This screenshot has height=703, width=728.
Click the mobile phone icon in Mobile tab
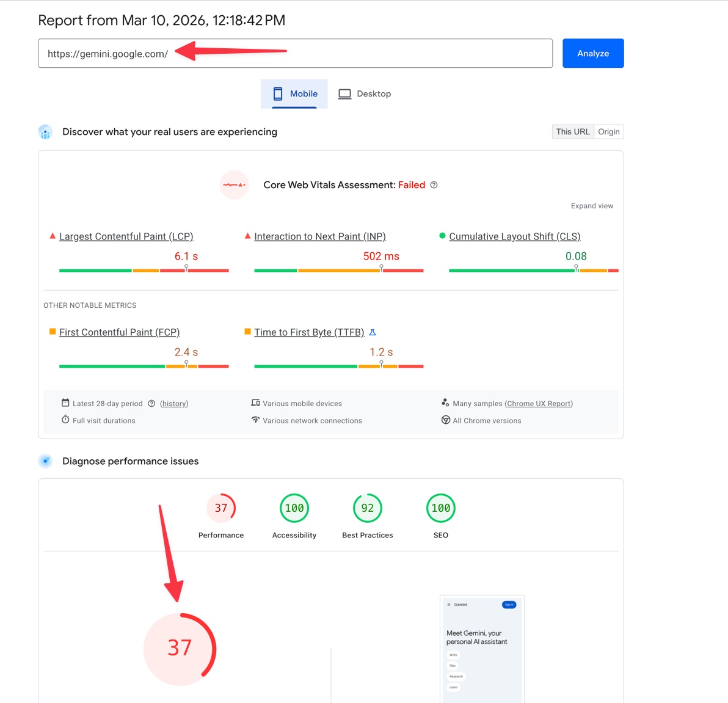pos(278,93)
